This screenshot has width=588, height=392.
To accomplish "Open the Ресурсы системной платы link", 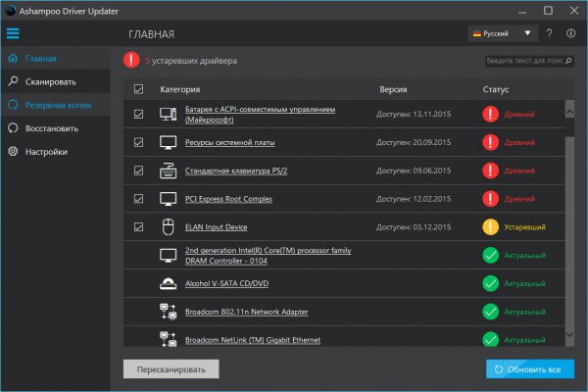I will tap(230, 142).
